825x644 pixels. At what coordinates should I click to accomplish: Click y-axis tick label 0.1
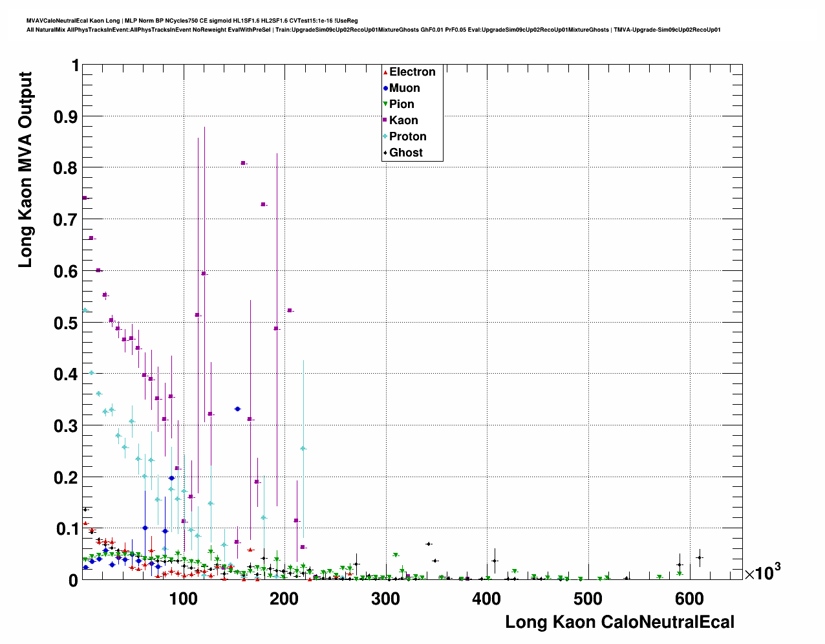click(x=67, y=529)
